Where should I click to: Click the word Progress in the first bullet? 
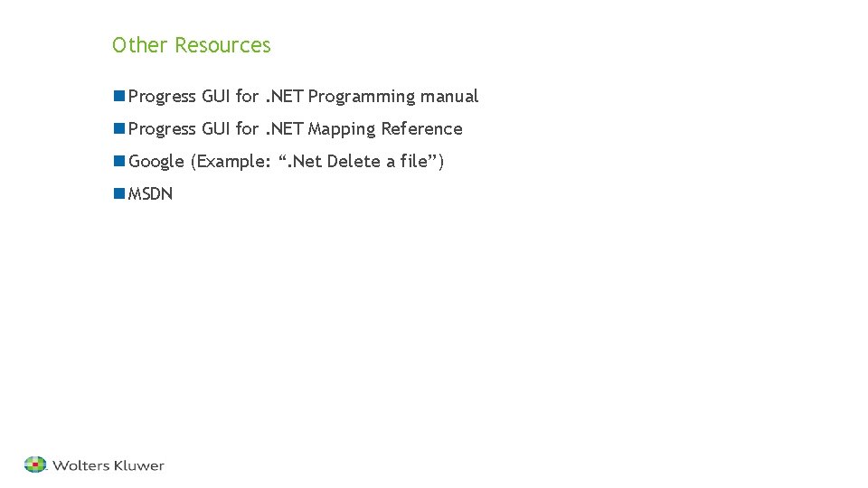click(162, 97)
